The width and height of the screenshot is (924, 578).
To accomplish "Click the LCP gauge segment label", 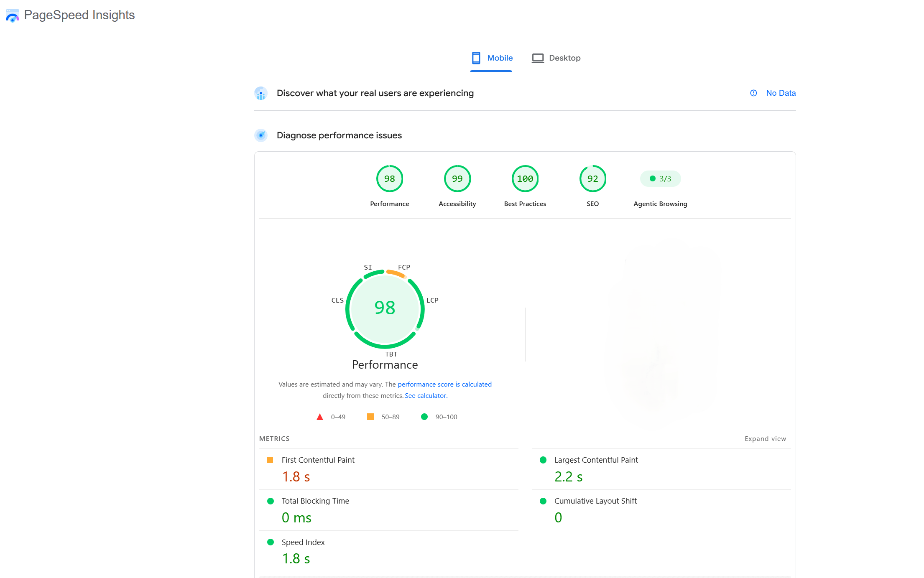I will (432, 300).
